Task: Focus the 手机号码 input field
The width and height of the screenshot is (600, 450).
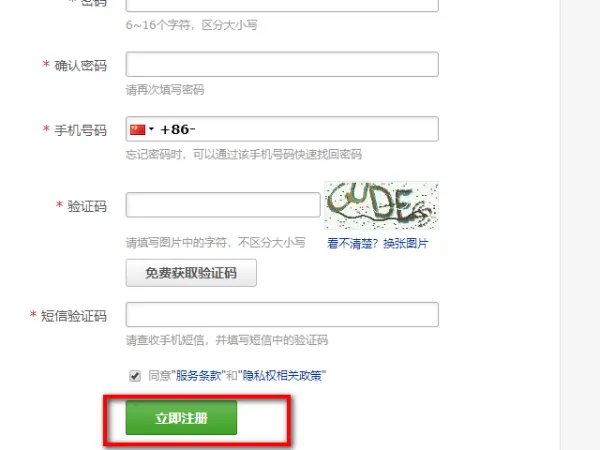Action: click(282, 129)
